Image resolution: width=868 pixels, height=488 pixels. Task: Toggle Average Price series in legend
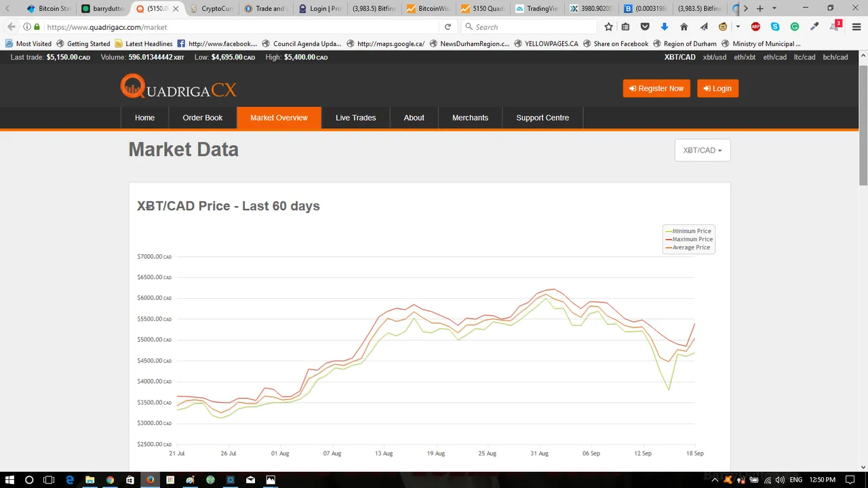click(x=688, y=247)
